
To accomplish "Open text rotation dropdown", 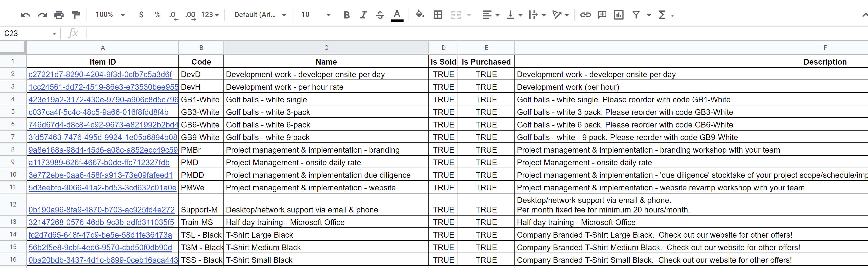I will click(561, 15).
